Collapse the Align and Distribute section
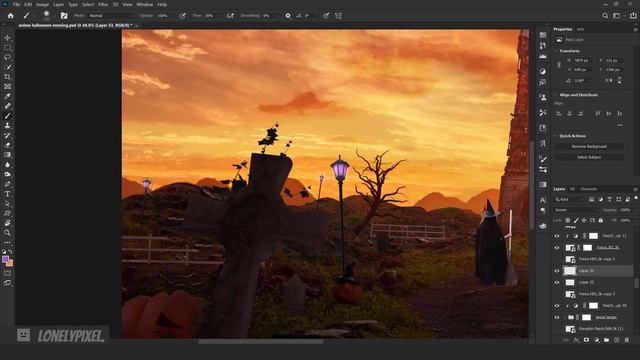The width and height of the screenshot is (640, 360). pos(556,95)
